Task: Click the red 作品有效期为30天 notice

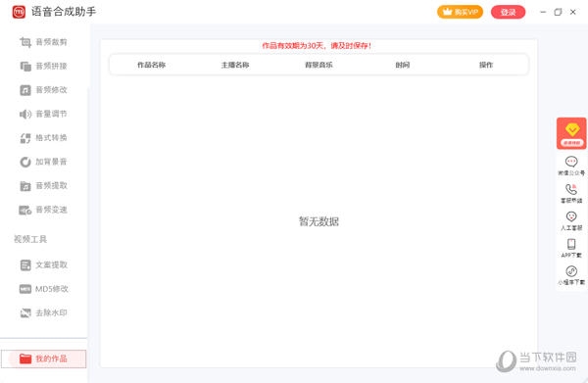Action: tap(317, 46)
